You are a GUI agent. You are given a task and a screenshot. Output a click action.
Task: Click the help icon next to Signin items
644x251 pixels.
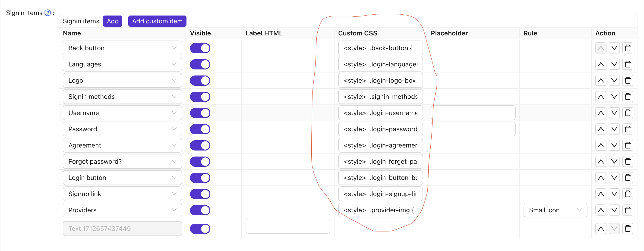coord(47,13)
